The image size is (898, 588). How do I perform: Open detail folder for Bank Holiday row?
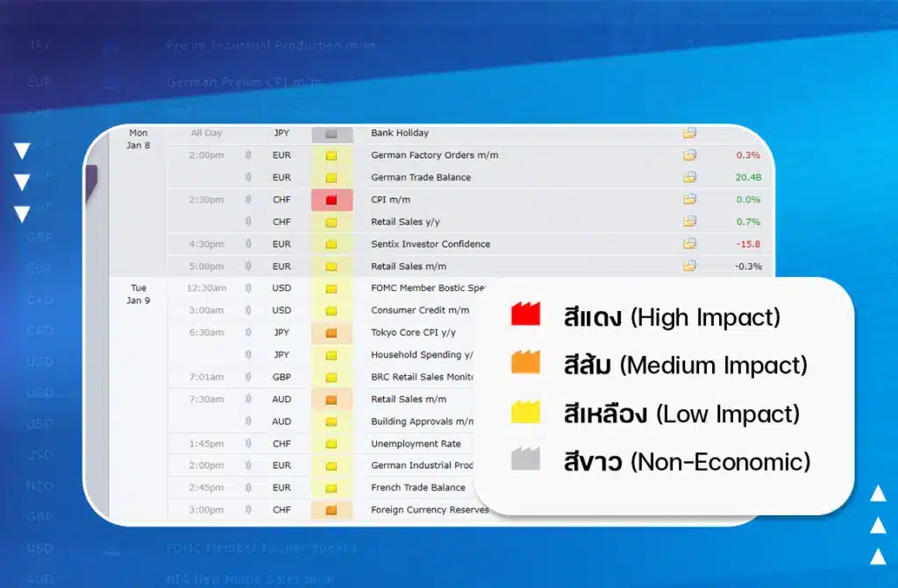click(689, 133)
